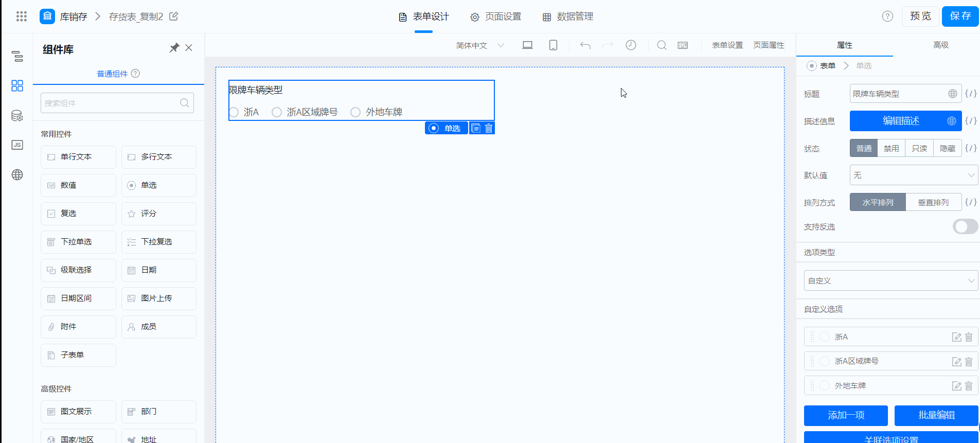Screen dimensions: 980x443
Task: Edit the 外地车牌 option
Action: point(957,386)
